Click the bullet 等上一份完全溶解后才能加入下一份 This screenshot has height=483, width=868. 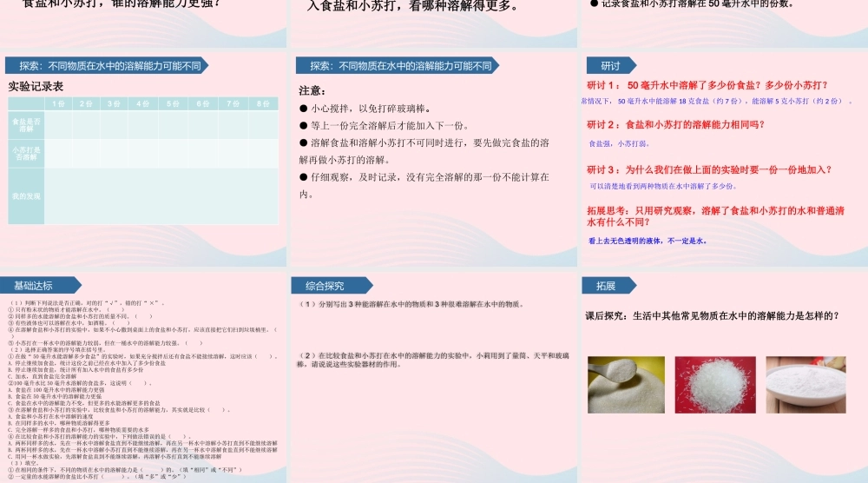[385, 126]
